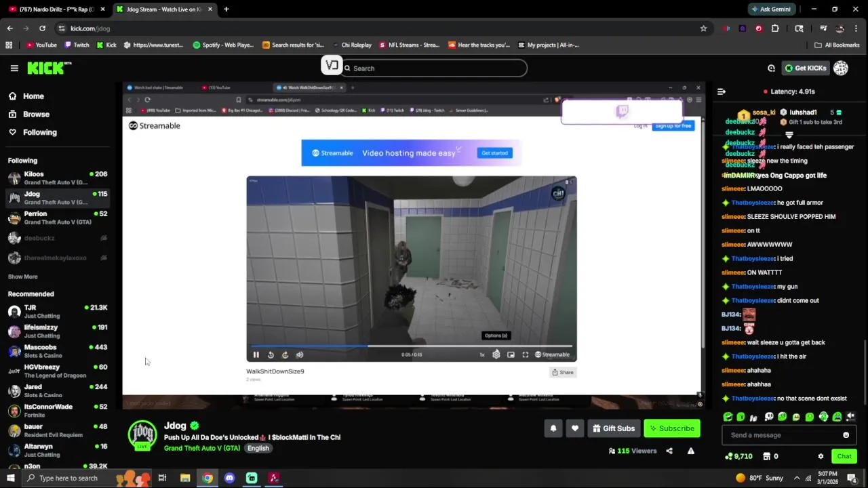Click Ask Gemini button
868x488 pixels.
click(770, 9)
